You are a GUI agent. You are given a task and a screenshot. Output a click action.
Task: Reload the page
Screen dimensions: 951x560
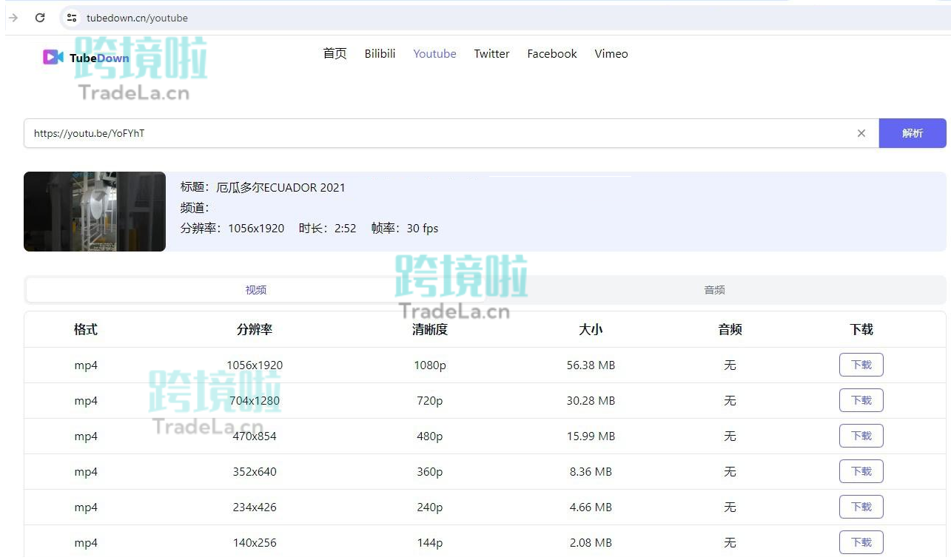point(40,18)
